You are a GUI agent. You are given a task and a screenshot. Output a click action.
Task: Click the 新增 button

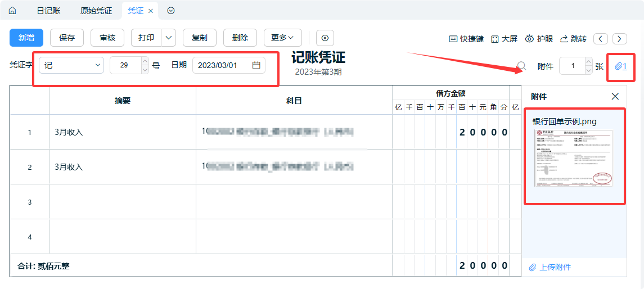coord(26,38)
